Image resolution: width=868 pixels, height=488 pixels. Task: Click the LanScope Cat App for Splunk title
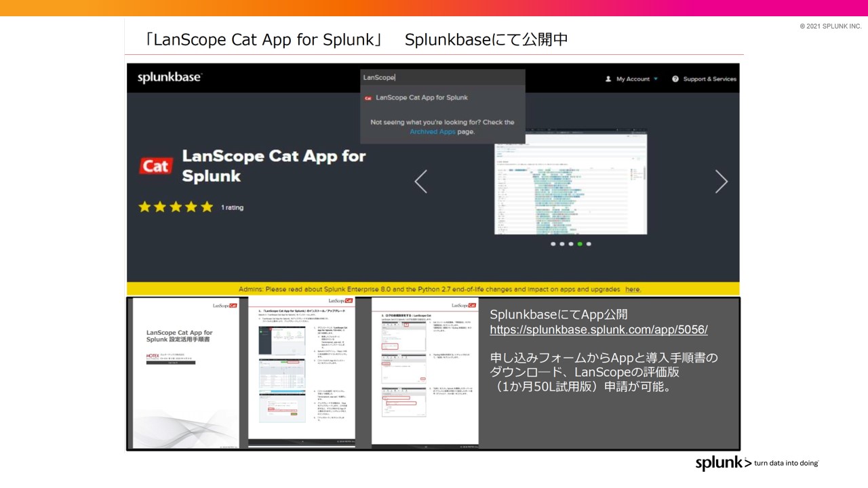coord(274,166)
